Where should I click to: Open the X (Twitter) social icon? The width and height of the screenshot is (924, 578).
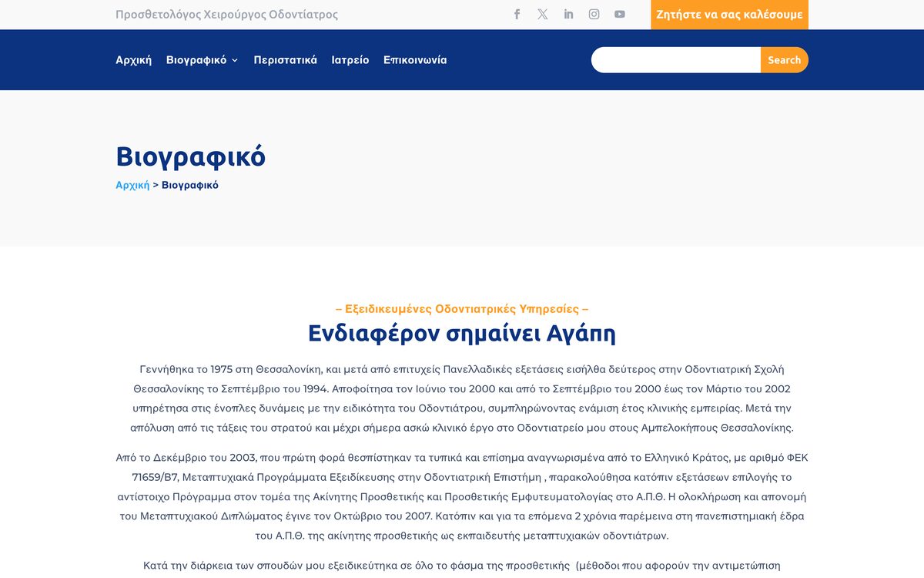pos(543,14)
